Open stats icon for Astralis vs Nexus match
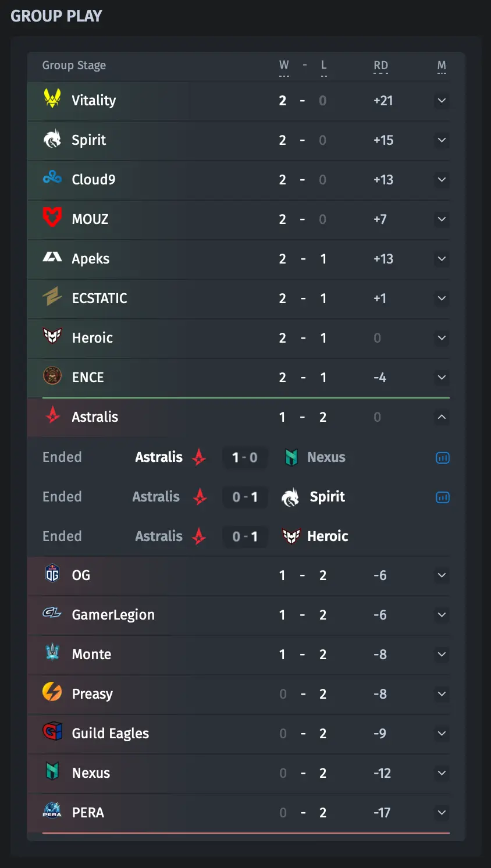The height and width of the screenshot is (868, 491). (x=443, y=458)
